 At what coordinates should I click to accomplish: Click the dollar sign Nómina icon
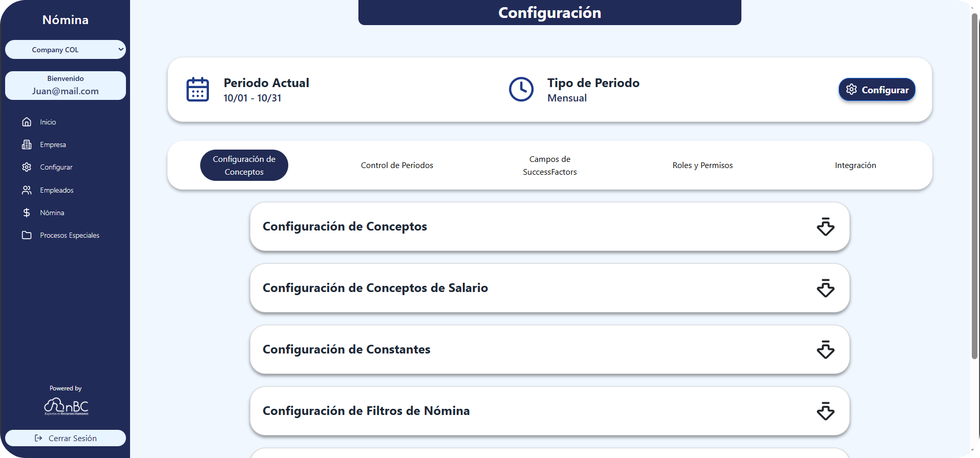coord(27,213)
